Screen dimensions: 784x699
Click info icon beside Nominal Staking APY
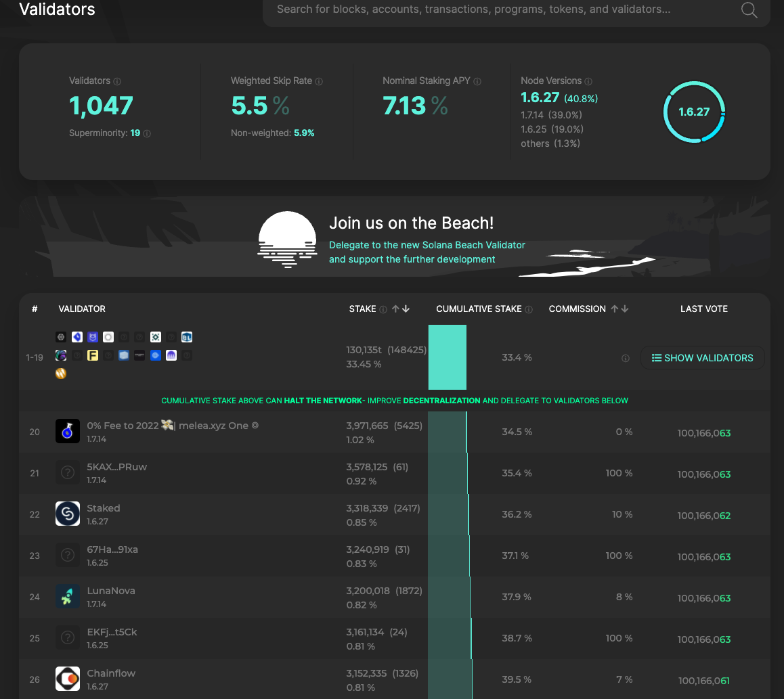tap(477, 81)
